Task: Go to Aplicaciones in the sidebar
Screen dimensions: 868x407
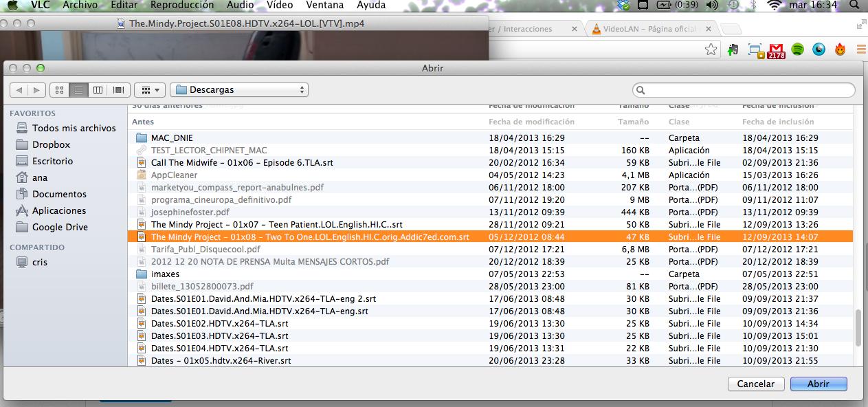Action: click(58, 210)
